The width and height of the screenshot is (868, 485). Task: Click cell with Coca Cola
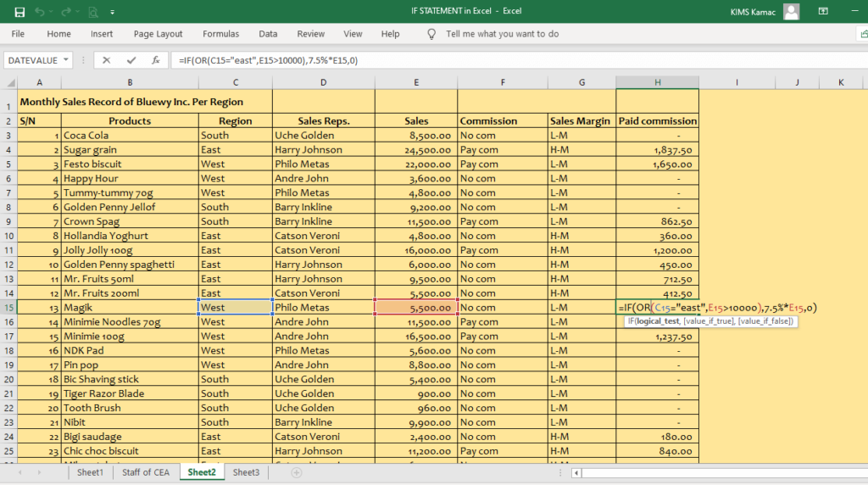point(130,135)
